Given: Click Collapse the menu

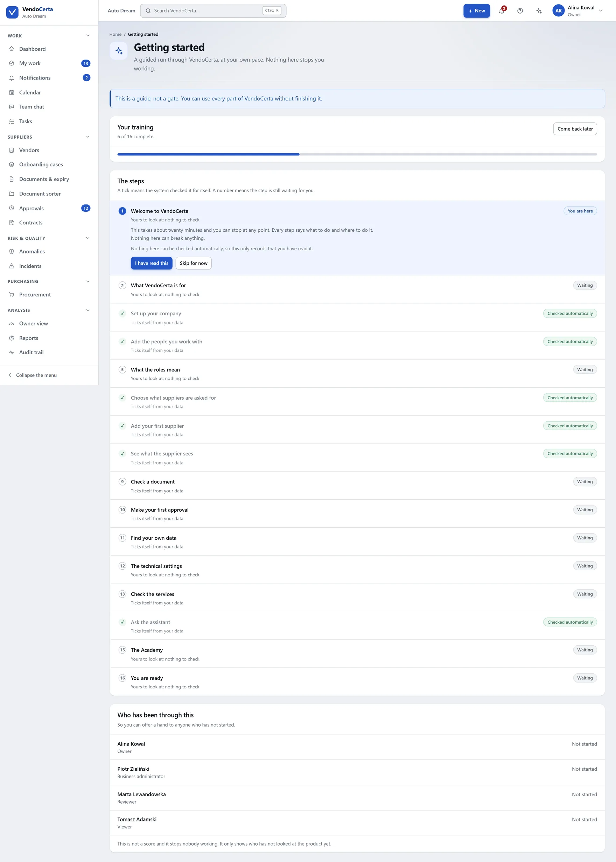Looking at the screenshot, I should click(x=49, y=375).
